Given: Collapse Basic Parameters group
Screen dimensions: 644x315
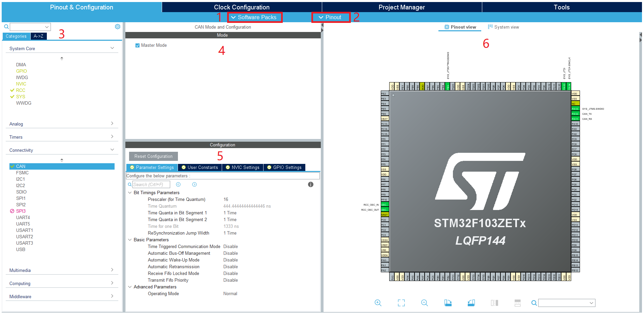Looking at the screenshot, I should click(130, 240).
